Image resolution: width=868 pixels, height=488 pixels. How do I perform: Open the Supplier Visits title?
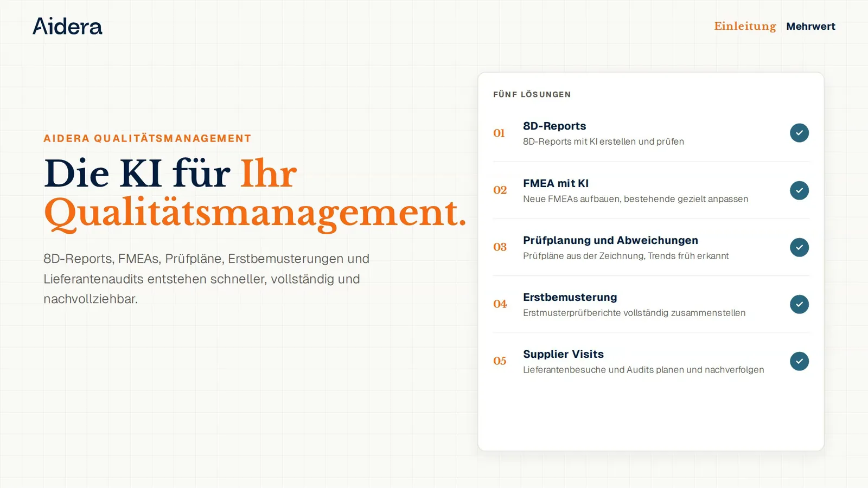[563, 354]
